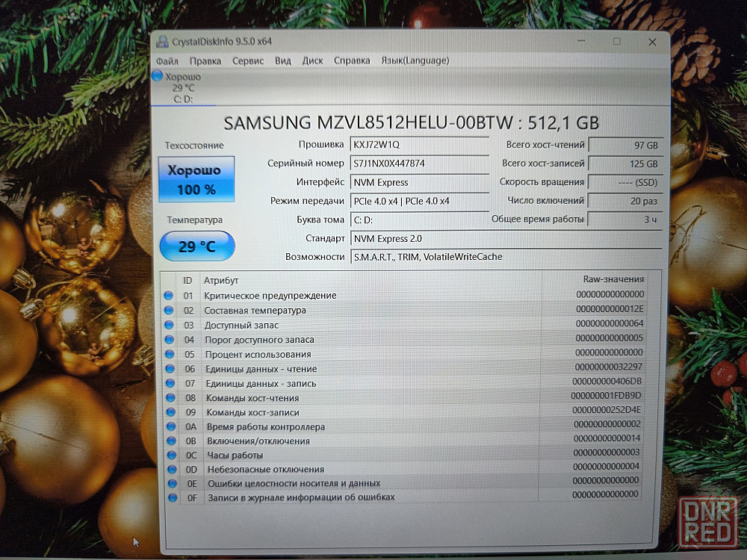The image size is (747, 560).
Task: Click the transfer mode field PCIe 4.0 x4
Action: pos(419,201)
